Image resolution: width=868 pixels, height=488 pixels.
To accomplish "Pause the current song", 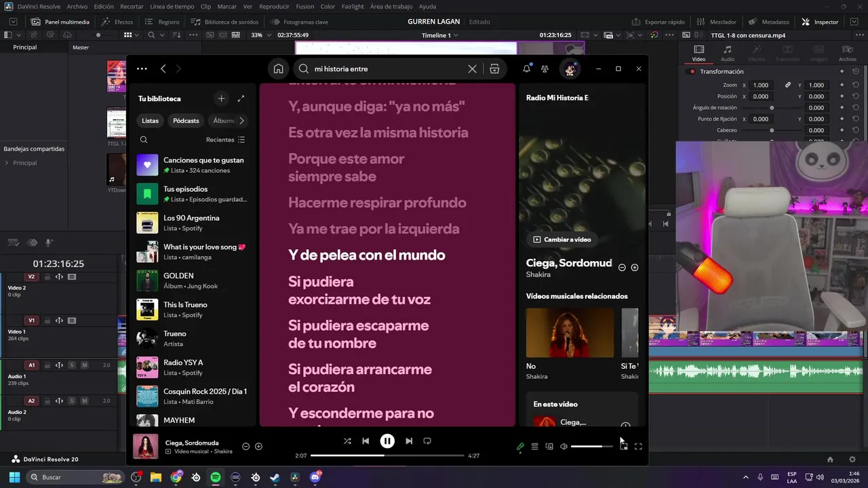I will pyautogui.click(x=387, y=441).
